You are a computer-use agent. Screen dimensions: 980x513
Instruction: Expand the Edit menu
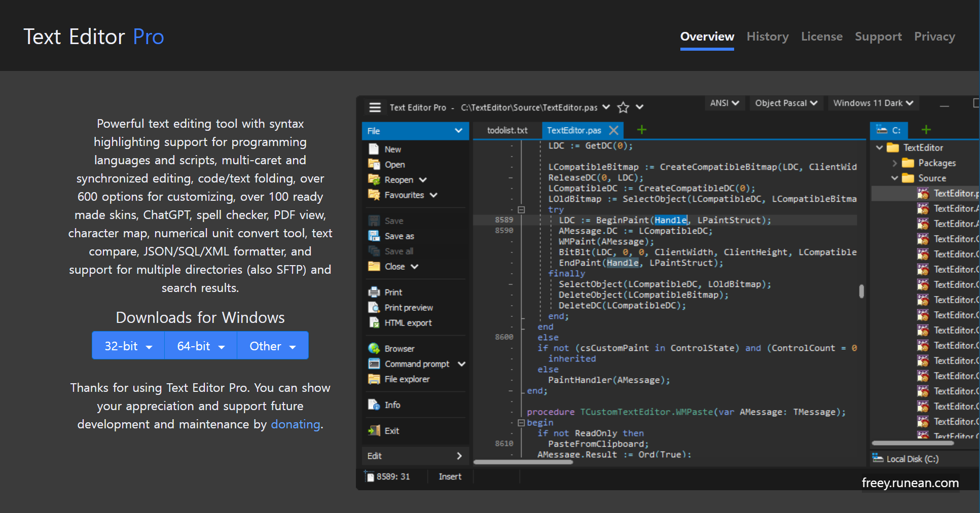(x=415, y=455)
